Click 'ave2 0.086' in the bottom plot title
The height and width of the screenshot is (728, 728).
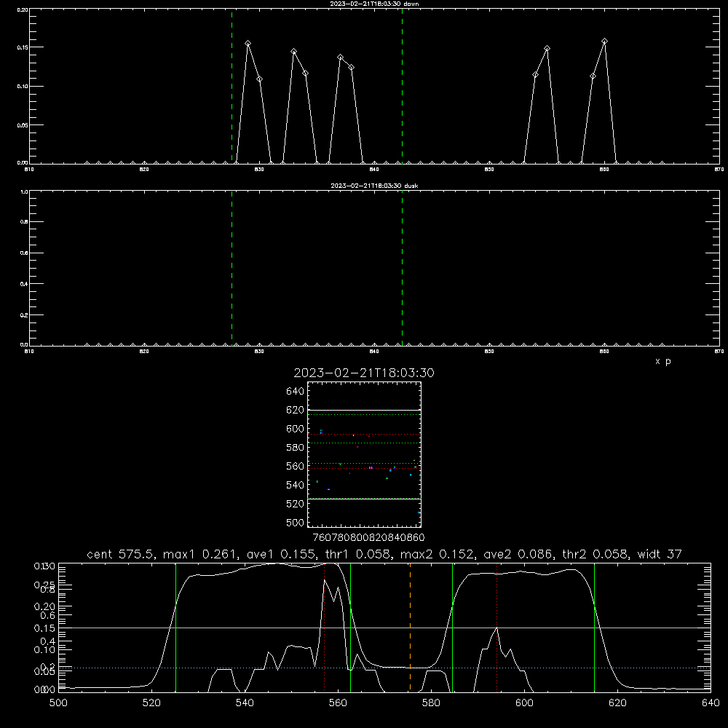pyautogui.click(x=518, y=554)
